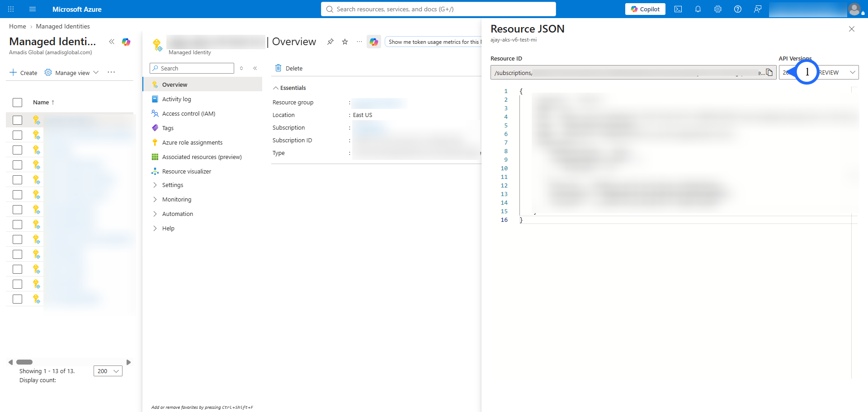Click the list scroll left arrow

click(11, 362)
